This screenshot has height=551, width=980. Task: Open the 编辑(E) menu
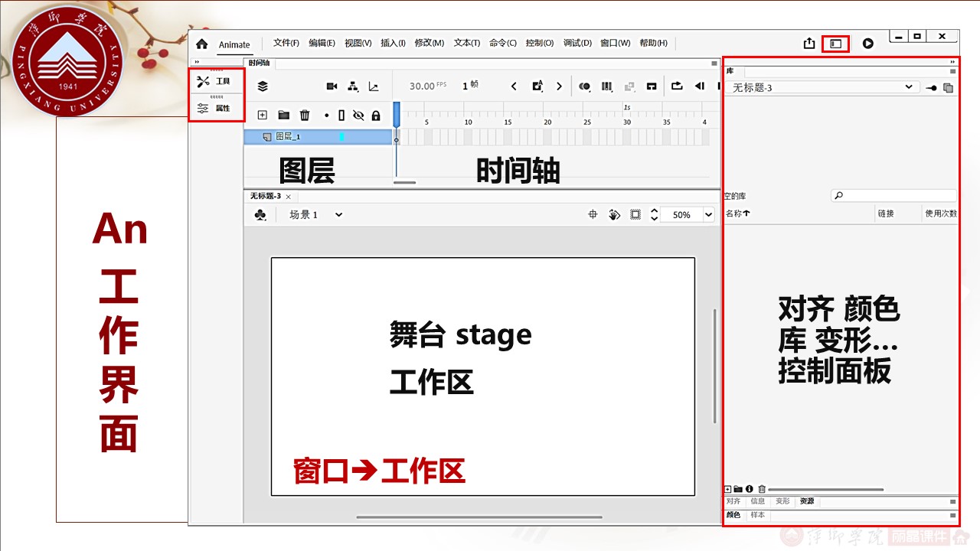point(322,44)
